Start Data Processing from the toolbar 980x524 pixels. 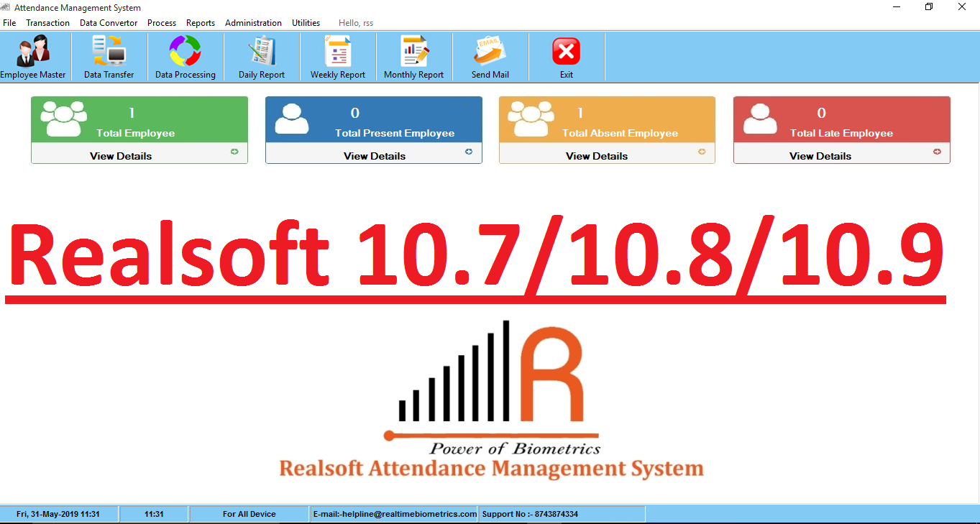[186, 51]
